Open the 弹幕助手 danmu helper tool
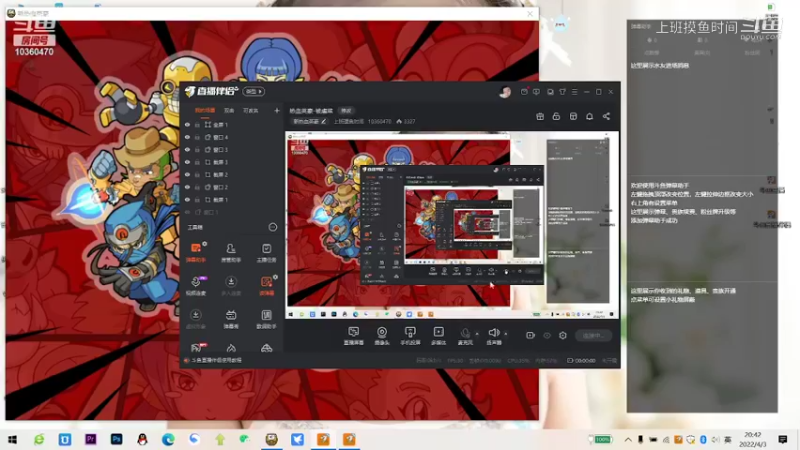Viewport: 800px width, 450px height. click(x=196, y=253)
